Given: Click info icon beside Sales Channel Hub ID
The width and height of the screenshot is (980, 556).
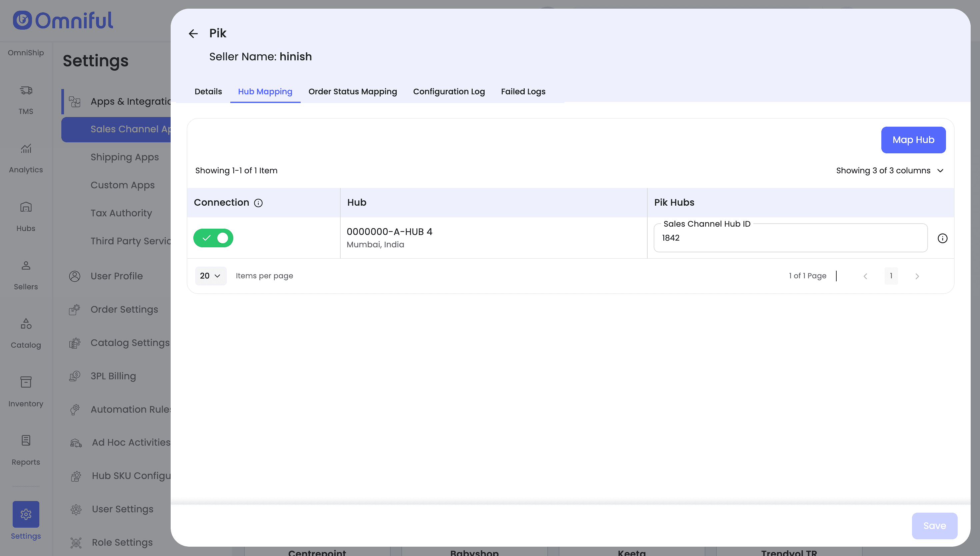Looking at the screenshot, I should [942, 238].
